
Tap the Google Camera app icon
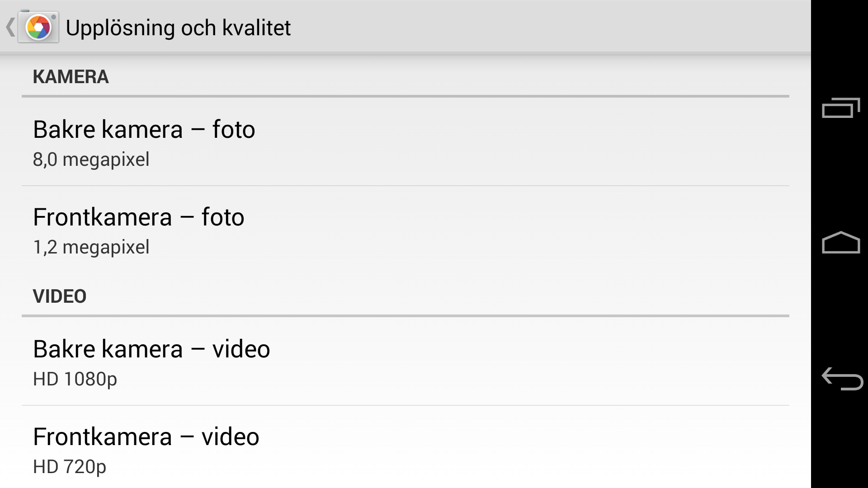click(38, 27)
